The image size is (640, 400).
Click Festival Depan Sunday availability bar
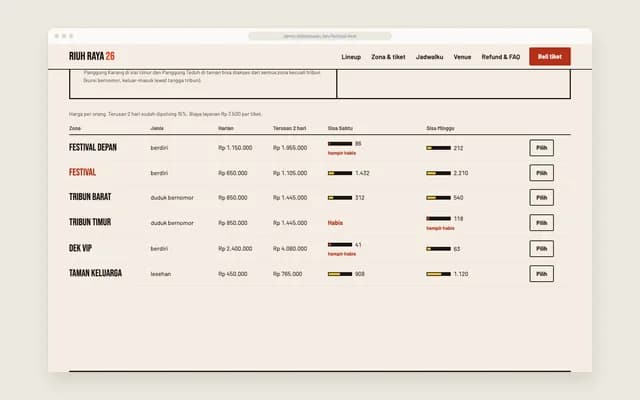pyautogui.click(x=438, y=148)
